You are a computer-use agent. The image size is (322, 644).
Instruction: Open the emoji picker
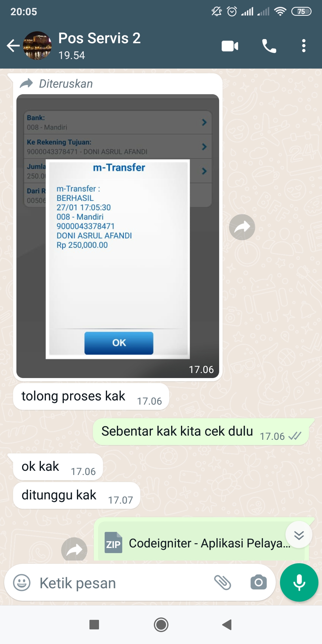pos(22,583)
